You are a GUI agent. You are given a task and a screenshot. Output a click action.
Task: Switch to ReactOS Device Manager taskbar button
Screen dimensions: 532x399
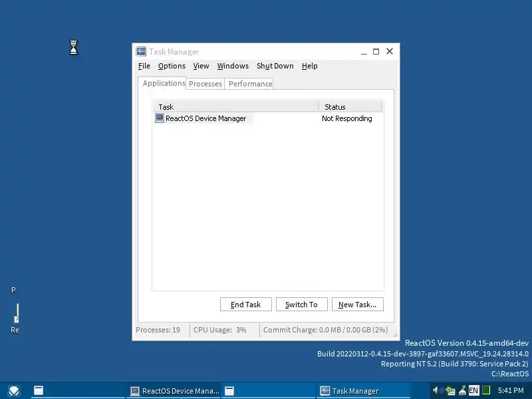coord(175,391)
